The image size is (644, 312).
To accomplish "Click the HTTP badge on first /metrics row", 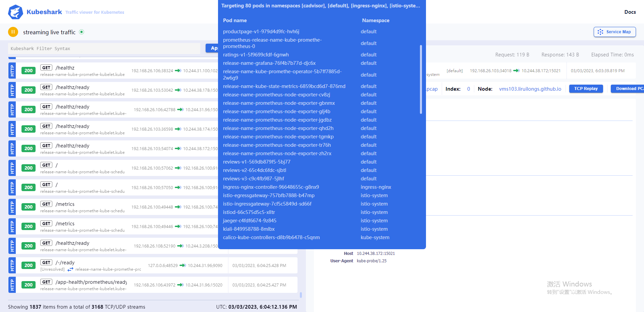I will coord(12,207).
